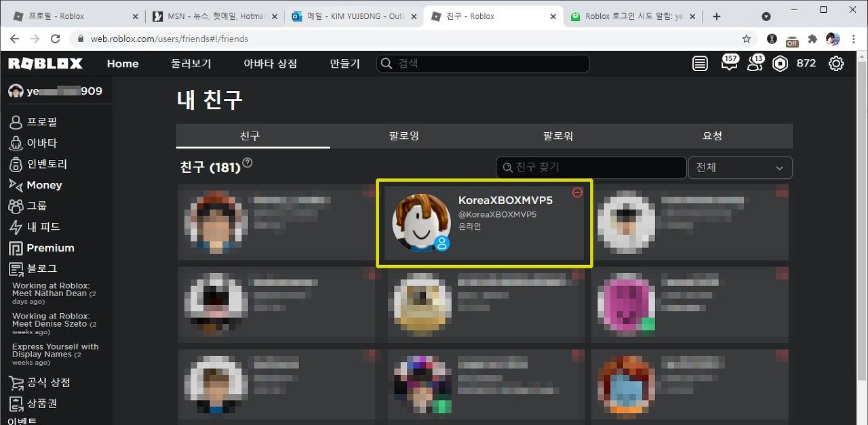Click the 프로필 sidebar icon
The image size is (868, 425).
16,123
